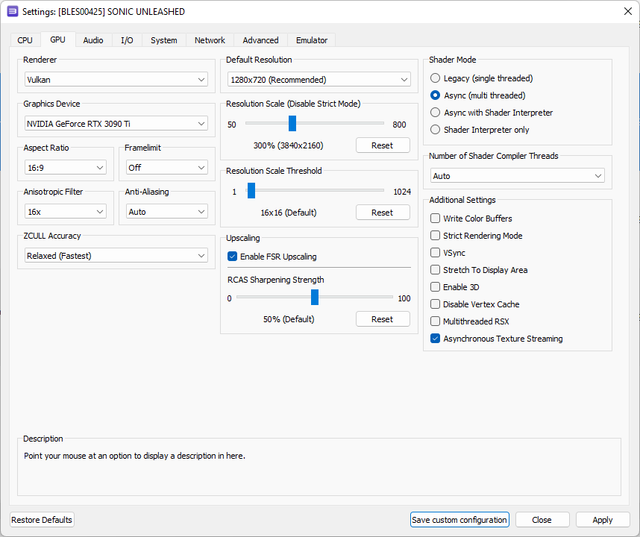The image size is (640, 537).
Task: Click the Apply button
Action: coord(602,520)
